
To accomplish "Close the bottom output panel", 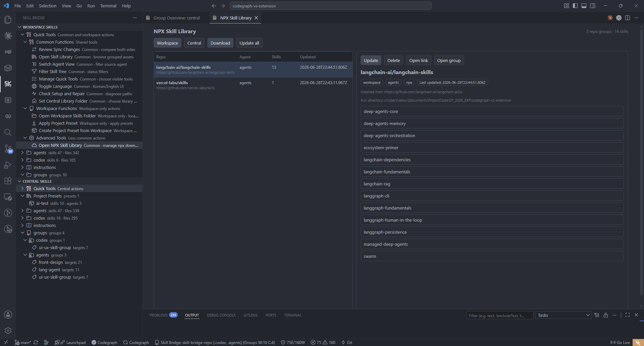I will click(x=636, y=315).
